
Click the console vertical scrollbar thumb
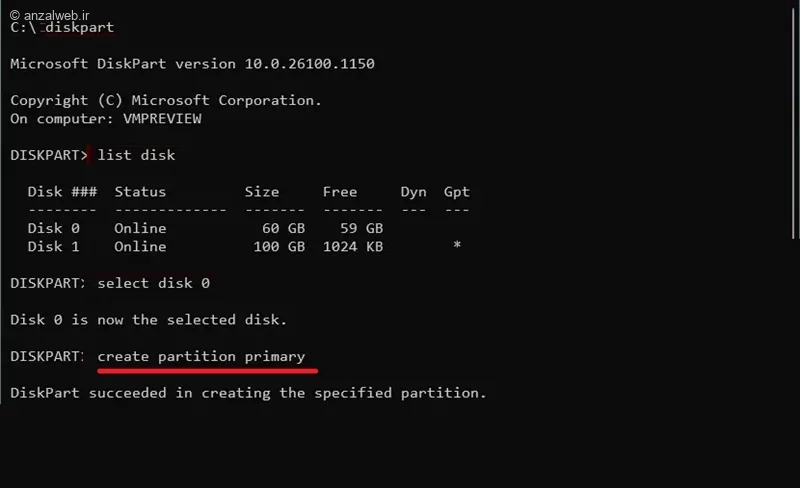pos(794,123)
